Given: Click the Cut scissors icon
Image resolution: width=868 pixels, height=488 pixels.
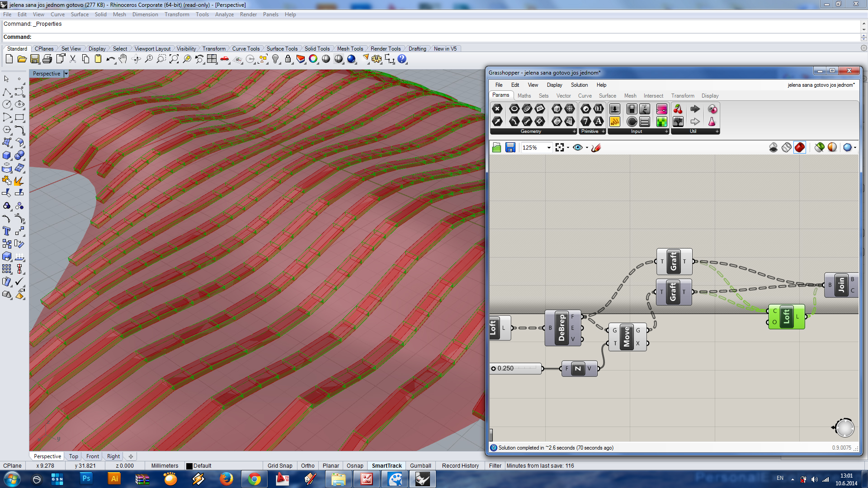Looking at the screenshot, I should point(73,59).
